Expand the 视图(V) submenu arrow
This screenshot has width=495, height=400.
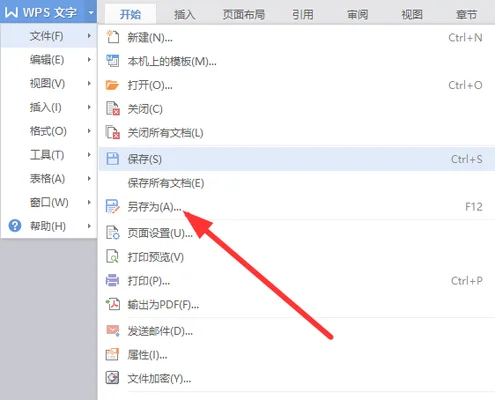pyautogui.click(x=89, y=83)
